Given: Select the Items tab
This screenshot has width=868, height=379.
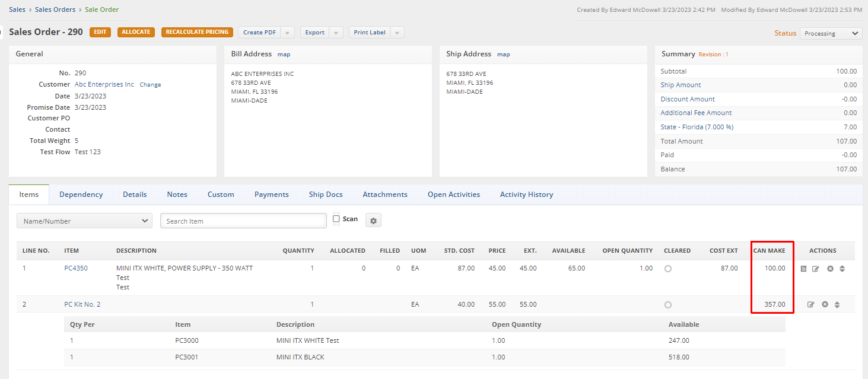Looking at the screenshot, I should tap(29, 195).
